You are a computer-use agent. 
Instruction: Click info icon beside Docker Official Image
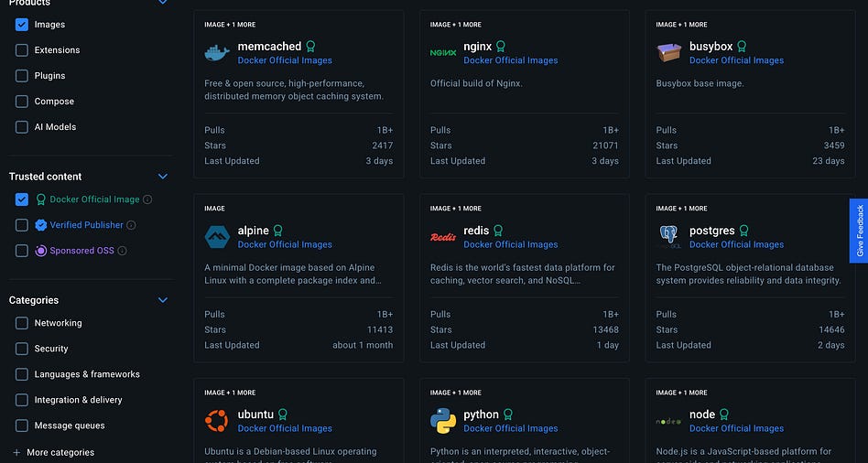coord(147,199)
